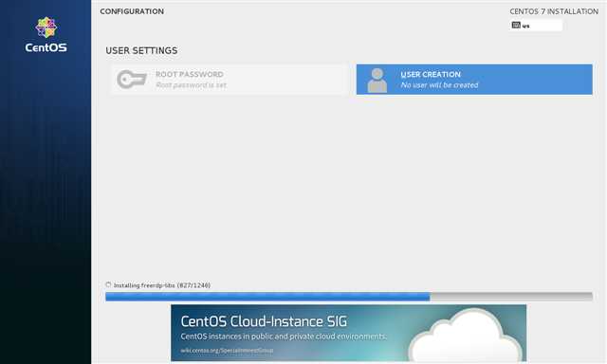The width and height of the screenshot is (607, 364).
Task: Open the CentOS Cloud-Instance SIG banner
Action: click(x=348, y=333)
